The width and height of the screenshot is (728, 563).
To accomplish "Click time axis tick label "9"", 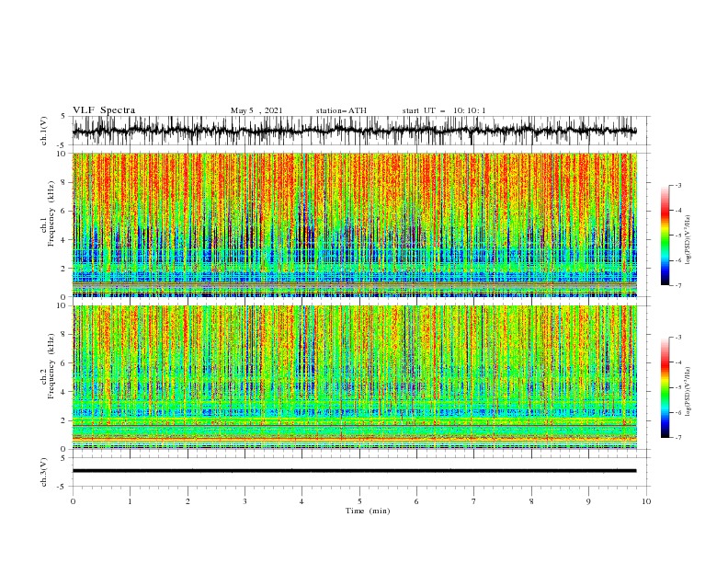I will click(588, 501).
